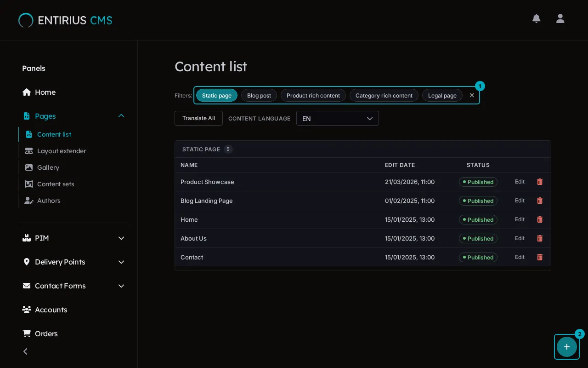Click the Edit Date column header
This screenshot has height=368, width=588.
pos(400,165)
